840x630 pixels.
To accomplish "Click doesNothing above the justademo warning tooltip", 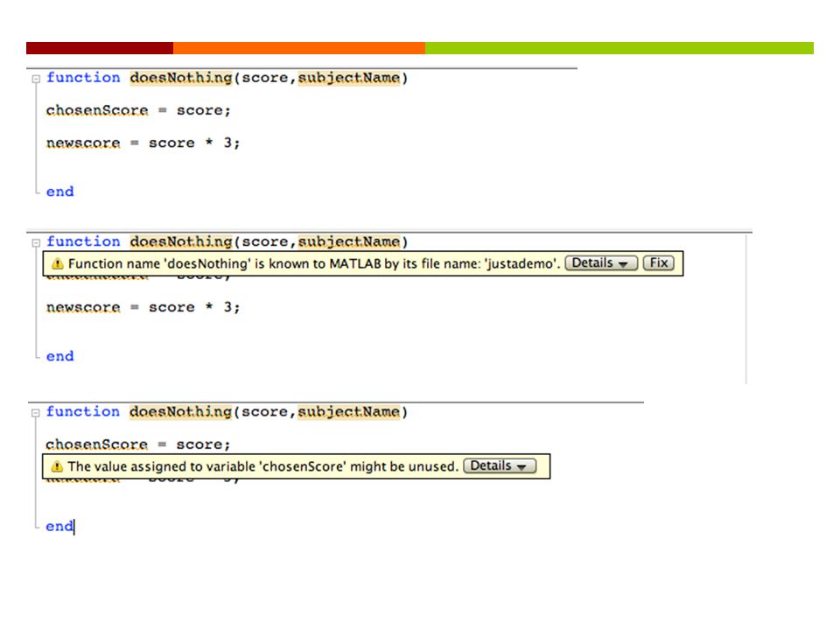I will 181,241.
